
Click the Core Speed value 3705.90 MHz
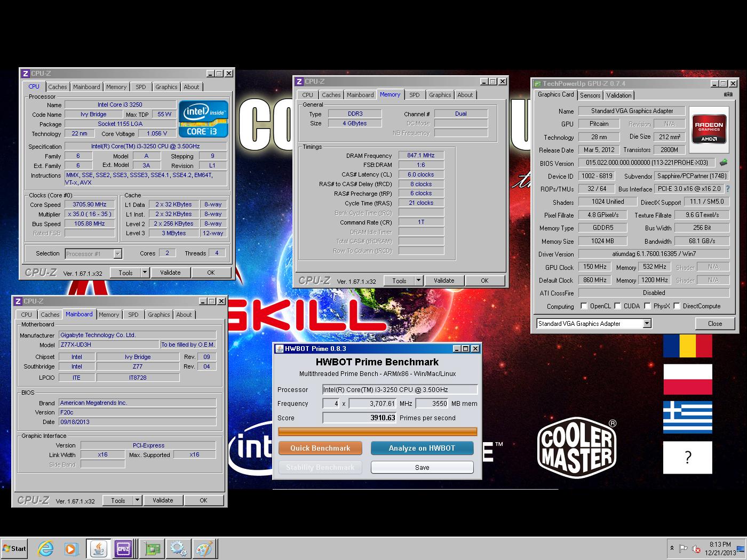click(x=90, y=205)
